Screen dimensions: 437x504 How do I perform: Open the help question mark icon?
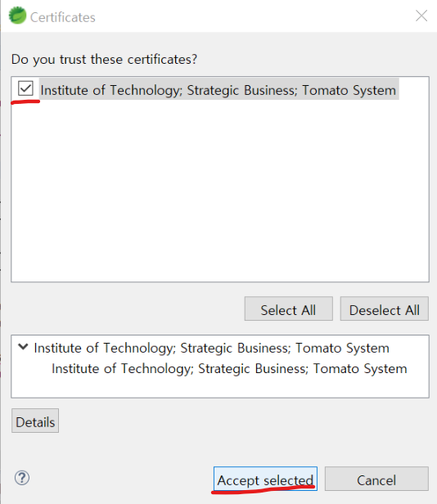pyautogui.click(x=22, y=478)
